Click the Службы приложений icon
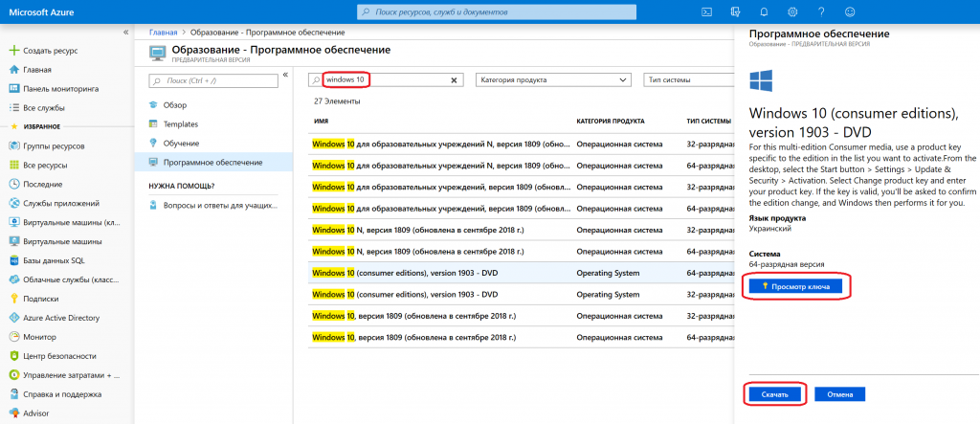 (x=13, y=203)
